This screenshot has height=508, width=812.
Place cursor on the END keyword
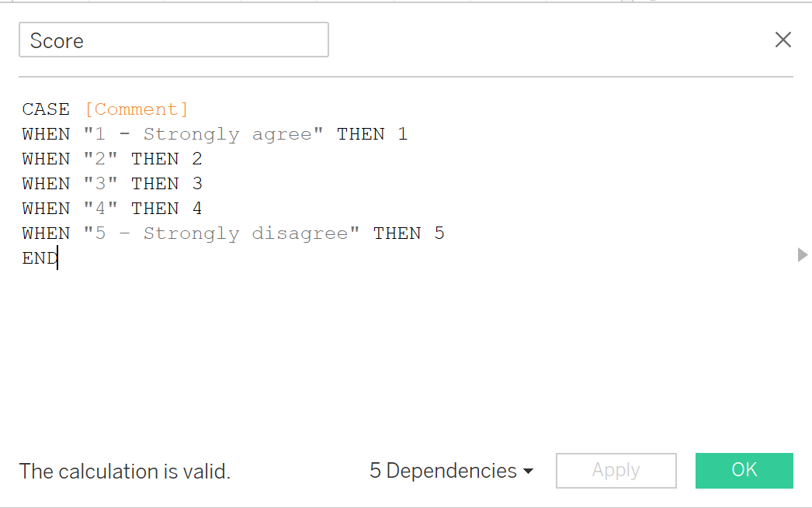(x=39, y=258)
